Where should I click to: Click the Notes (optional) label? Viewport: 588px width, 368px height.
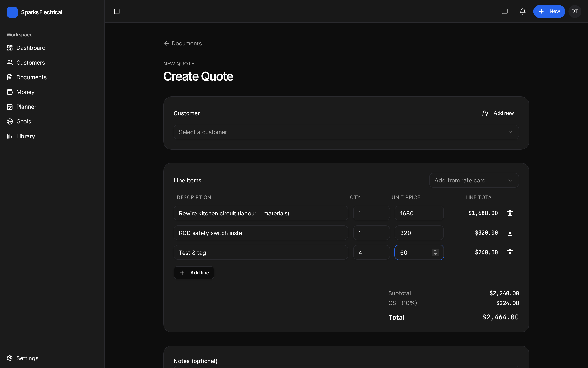pos(195,361)
